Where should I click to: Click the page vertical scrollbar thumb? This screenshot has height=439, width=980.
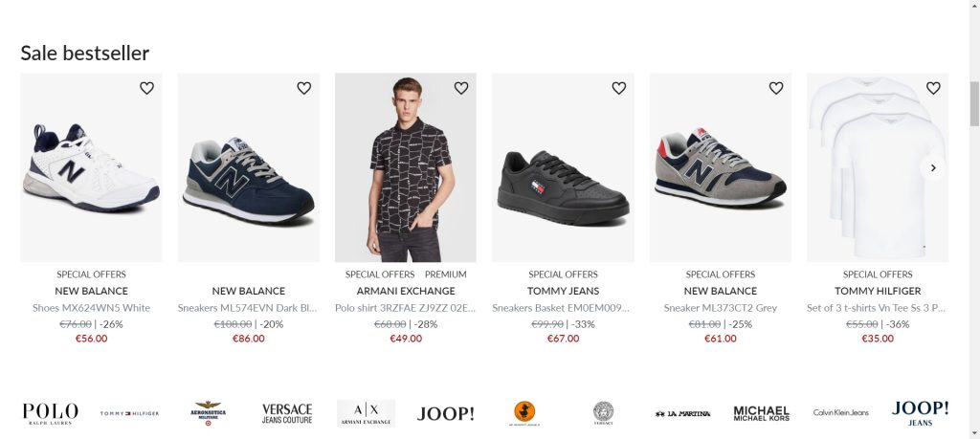974,103
